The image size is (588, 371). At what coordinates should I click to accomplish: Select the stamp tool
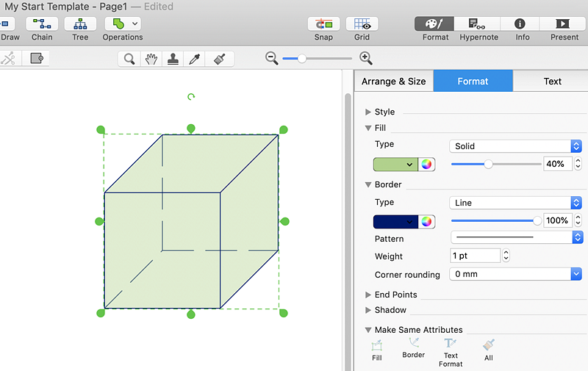tap(173, 59)
